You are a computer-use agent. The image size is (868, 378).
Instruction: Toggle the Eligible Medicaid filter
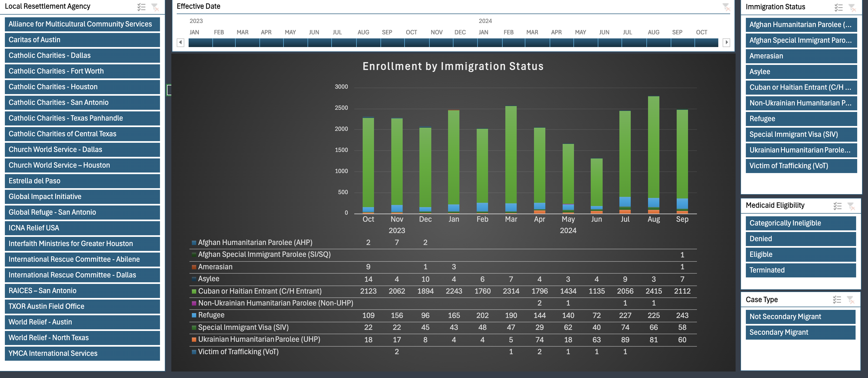801,255
